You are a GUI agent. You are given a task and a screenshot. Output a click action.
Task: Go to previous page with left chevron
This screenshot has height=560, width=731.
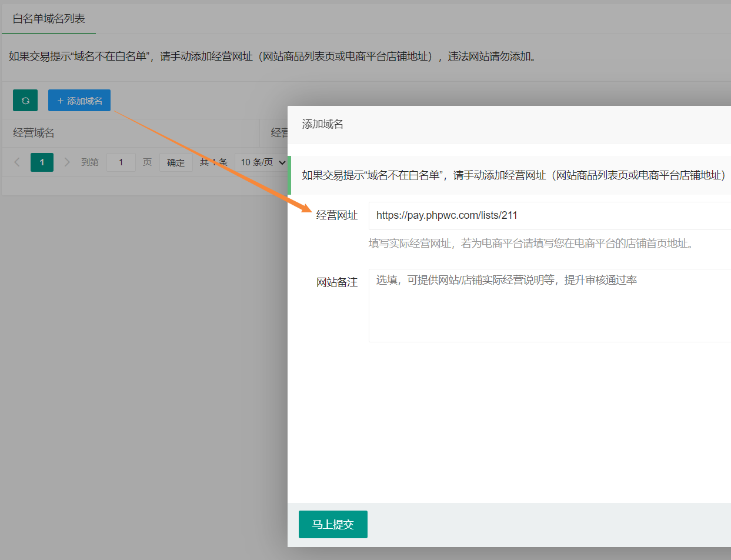click(17, 162)
